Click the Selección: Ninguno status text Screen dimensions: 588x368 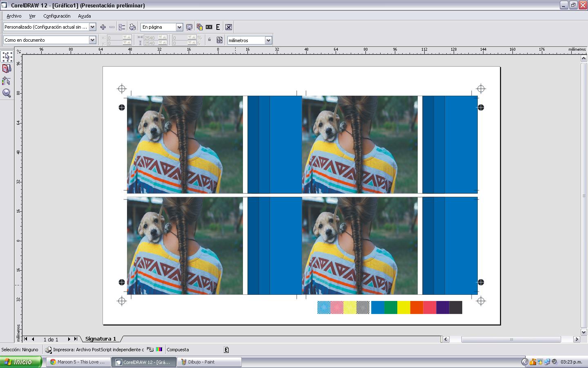coord(20,350)
